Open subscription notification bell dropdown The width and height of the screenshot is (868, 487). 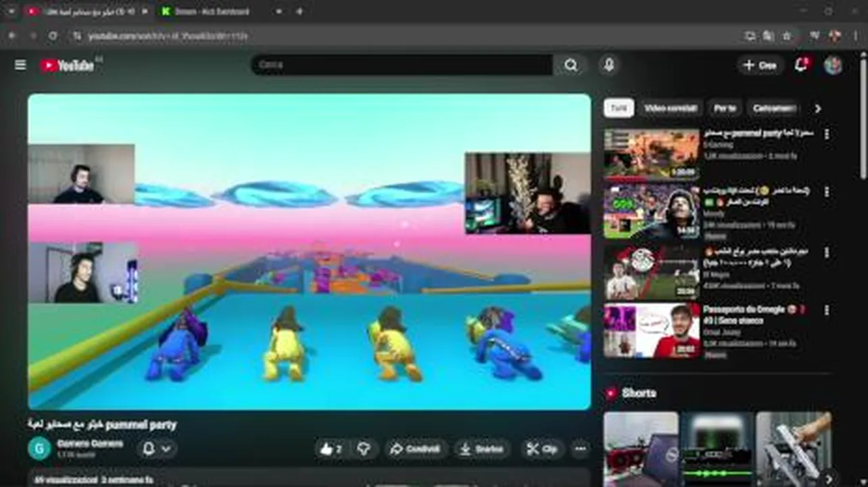(x=157, y=448)
